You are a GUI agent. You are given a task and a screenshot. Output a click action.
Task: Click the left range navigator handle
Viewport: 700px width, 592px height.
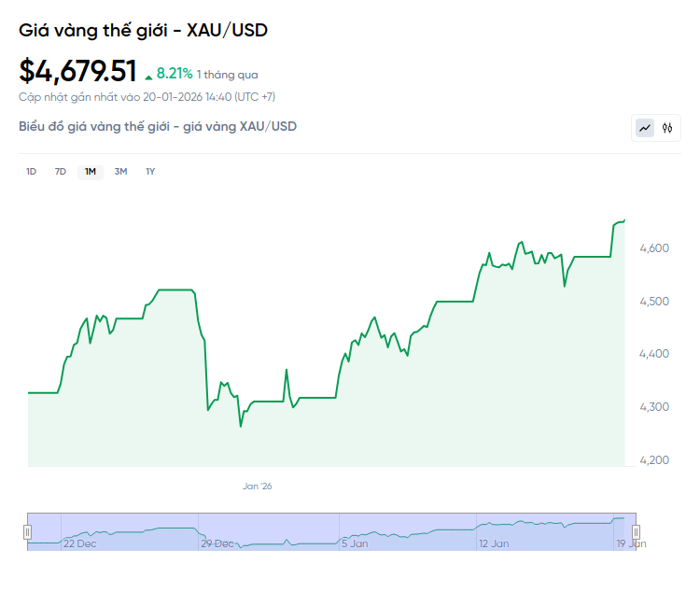[x=28, y=532]
